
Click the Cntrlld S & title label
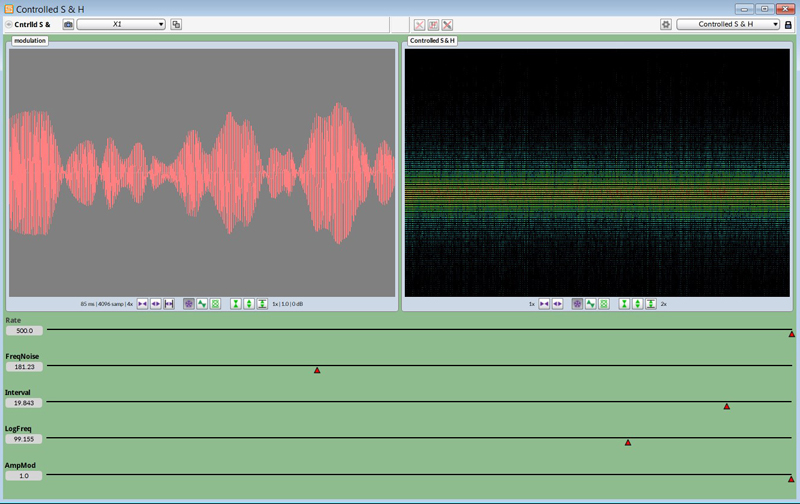[32, 24]
